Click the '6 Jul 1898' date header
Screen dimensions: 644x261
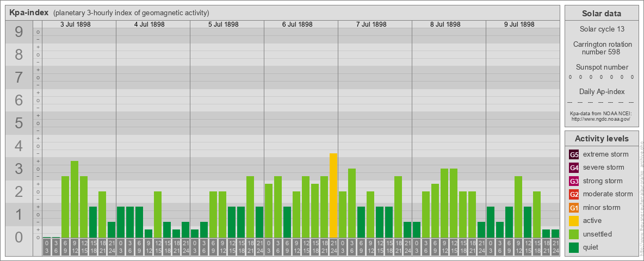(x=298, y=24)
